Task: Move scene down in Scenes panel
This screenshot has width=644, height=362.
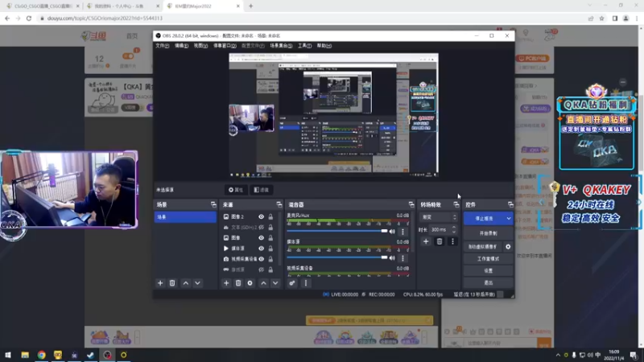Action: click(197, 283)
